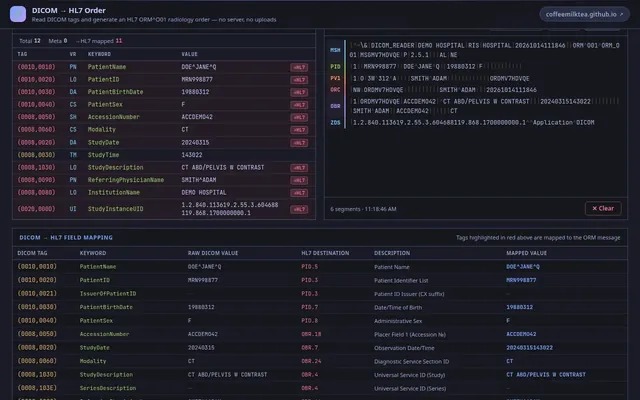Viewport: 640px width, 400px height.
Task: Click the PID.8 destination cell
Action: coord(309,320)
